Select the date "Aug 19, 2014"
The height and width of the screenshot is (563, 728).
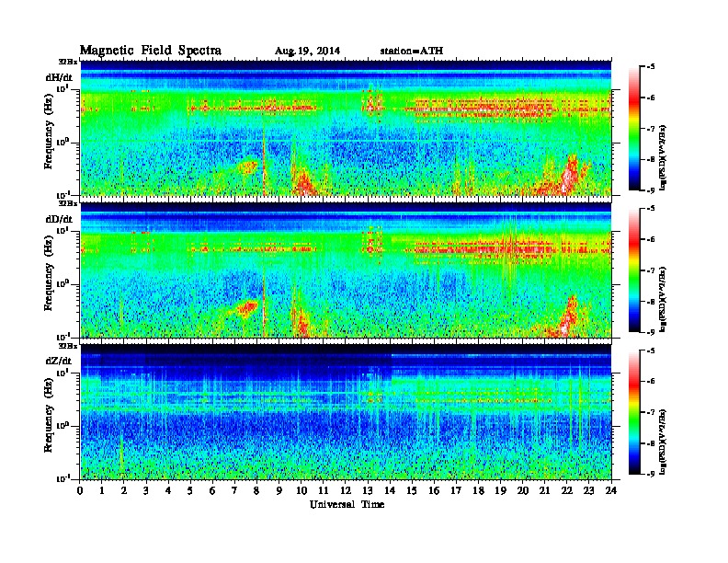pos(307,52)
